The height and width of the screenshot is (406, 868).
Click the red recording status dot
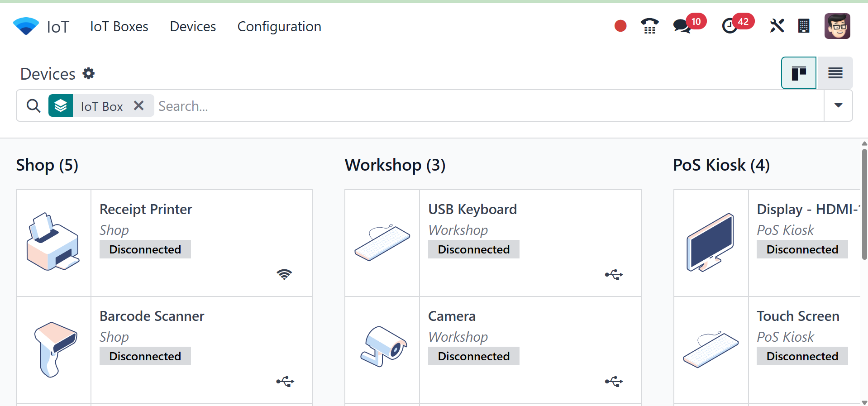click(x=620, y=26)
